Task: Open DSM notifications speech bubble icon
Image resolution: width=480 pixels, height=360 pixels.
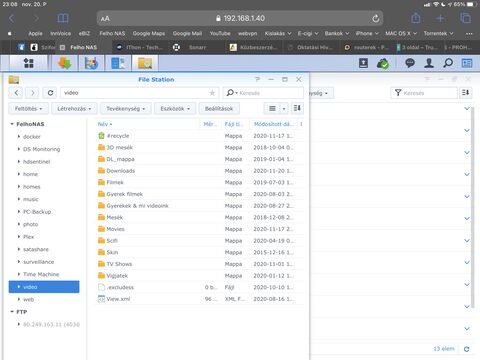Action: click(x=410, y=63)
